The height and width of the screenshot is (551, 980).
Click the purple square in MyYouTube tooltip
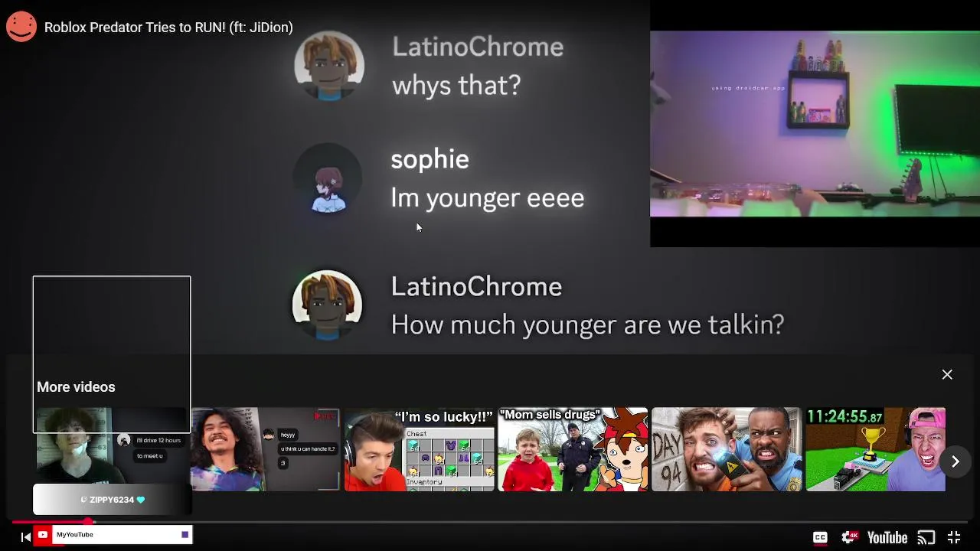coord(185,534)
